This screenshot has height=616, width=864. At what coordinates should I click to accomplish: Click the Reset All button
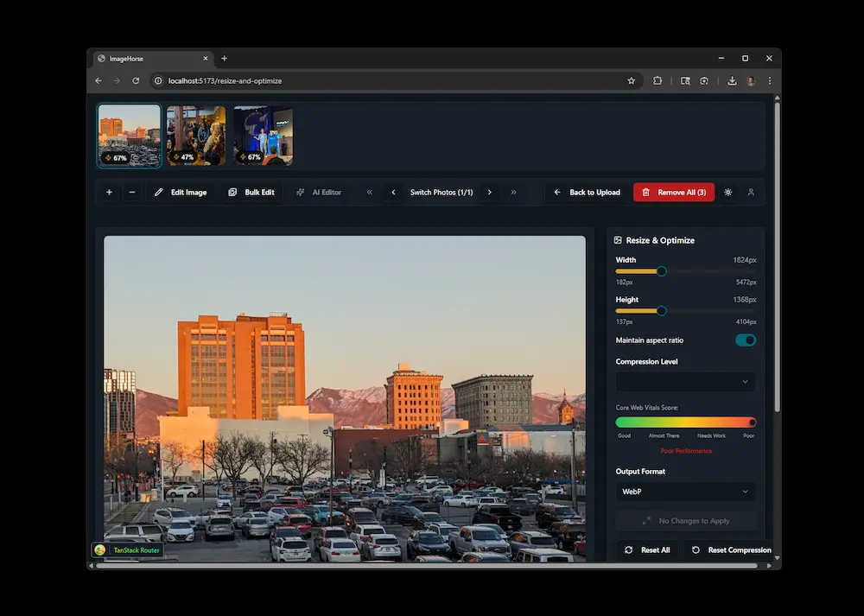(647, 549)
